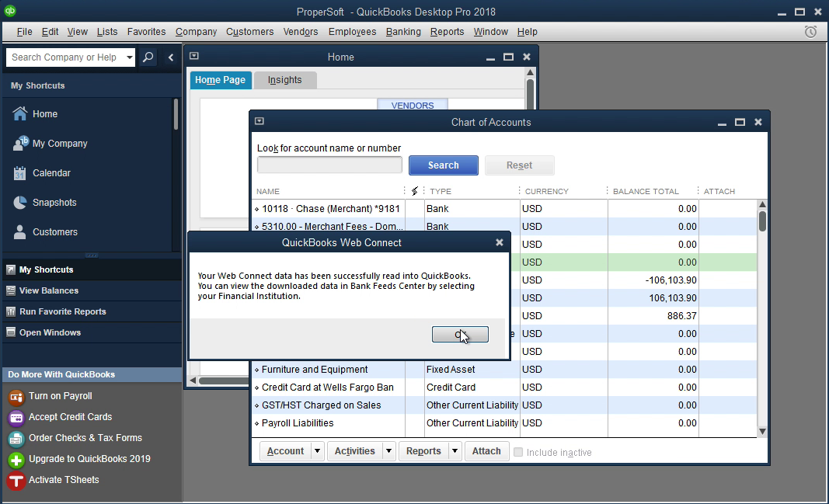Screen dimensions: 829x504
Task: Click Turn on Payroll icon
Action: 16,396
